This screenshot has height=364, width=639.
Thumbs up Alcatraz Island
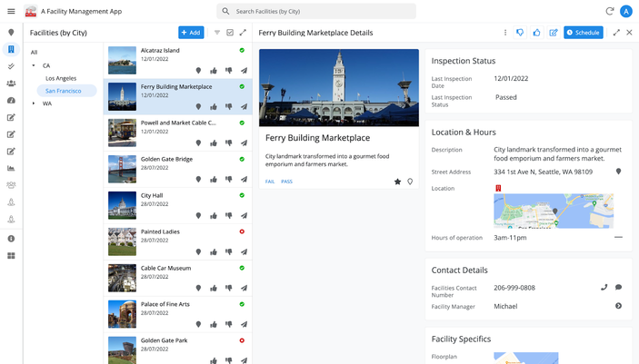(x=214, y=71)
